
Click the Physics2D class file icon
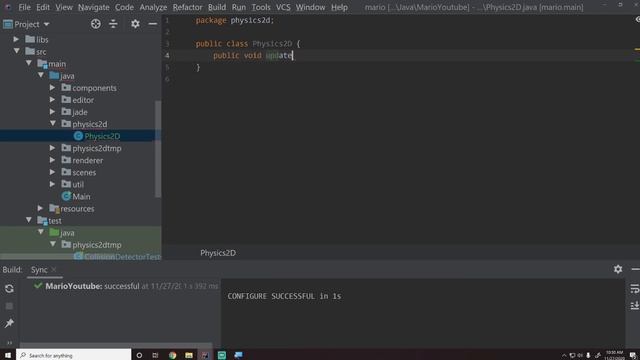78,136
